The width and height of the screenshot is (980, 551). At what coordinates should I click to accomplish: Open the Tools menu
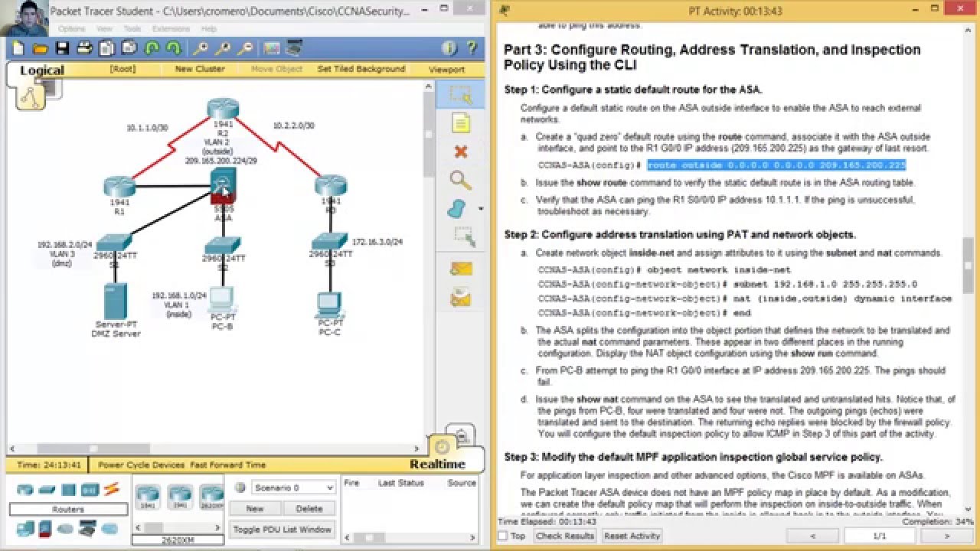tap(132, 28)
